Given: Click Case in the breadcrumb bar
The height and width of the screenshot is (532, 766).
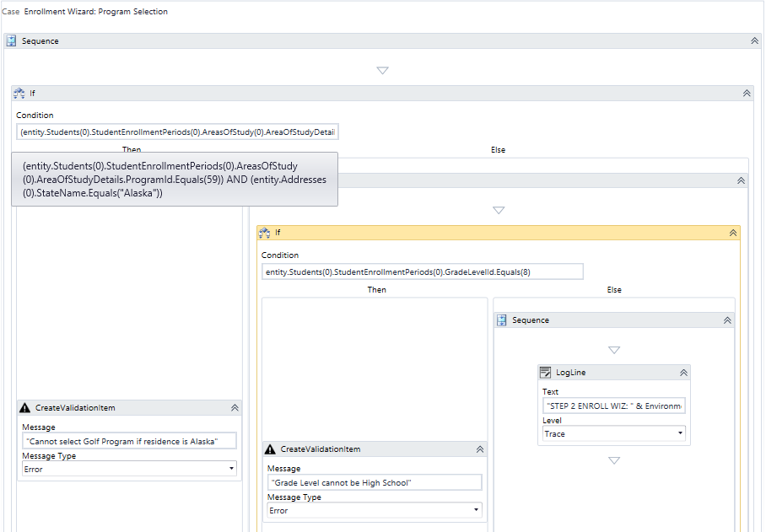Looking at the screenshot, I should coord(9,11).
